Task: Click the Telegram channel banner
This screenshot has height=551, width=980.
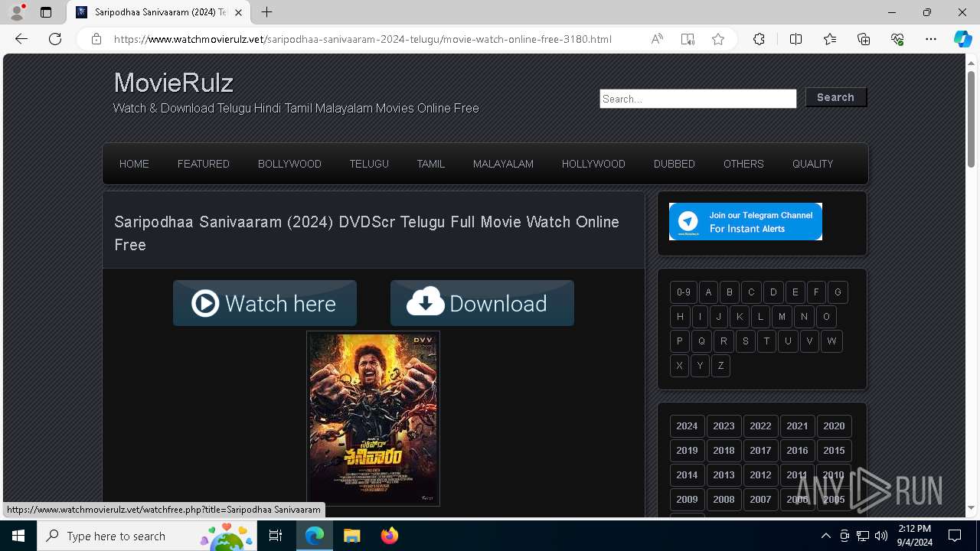Action: tap(746, 221)
